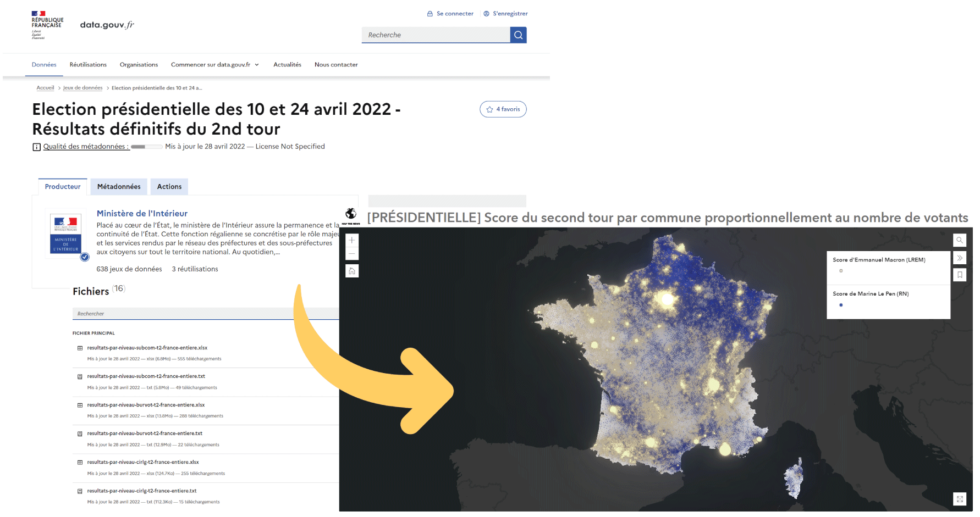
Task: Click the République Française logo
Action: [47, 25]
